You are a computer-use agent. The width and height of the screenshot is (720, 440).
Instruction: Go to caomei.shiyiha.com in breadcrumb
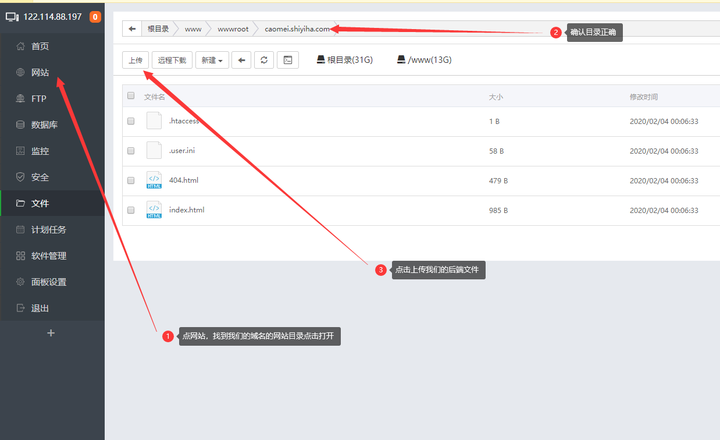point(297,29)
